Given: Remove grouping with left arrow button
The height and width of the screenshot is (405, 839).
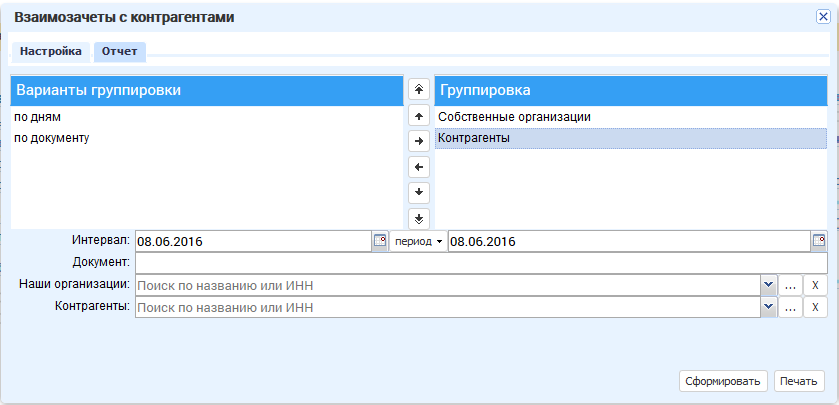Looking at the screenshot, I should (419, 167).
